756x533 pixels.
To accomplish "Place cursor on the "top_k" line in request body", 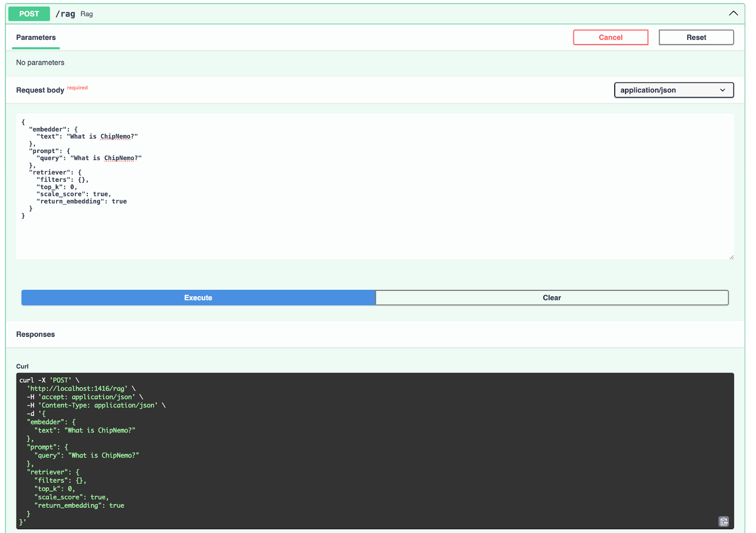I will [56, 187].
